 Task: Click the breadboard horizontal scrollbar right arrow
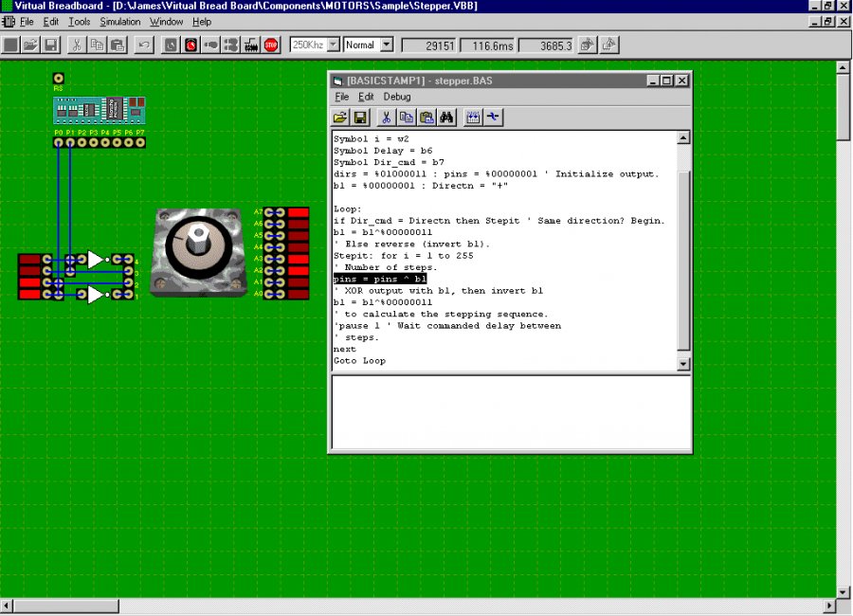coord(829,606)
